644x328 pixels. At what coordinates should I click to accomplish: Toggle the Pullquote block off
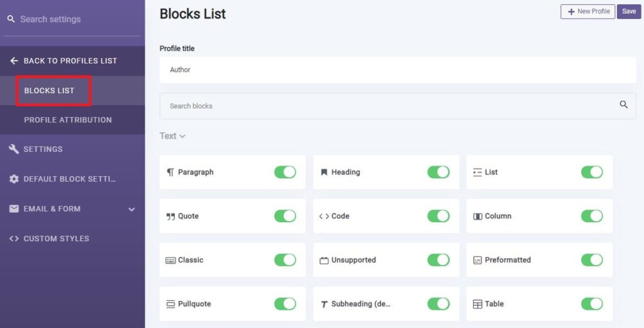[285, 303]
